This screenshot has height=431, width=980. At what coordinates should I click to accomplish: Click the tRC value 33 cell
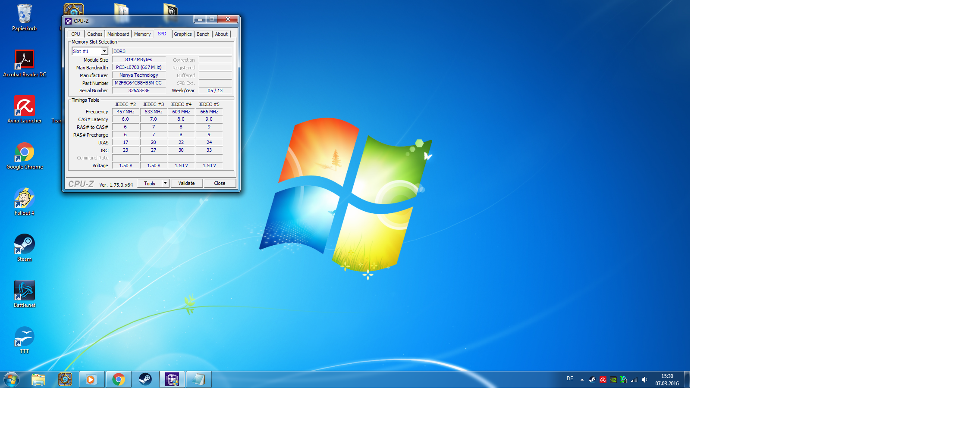209,150
